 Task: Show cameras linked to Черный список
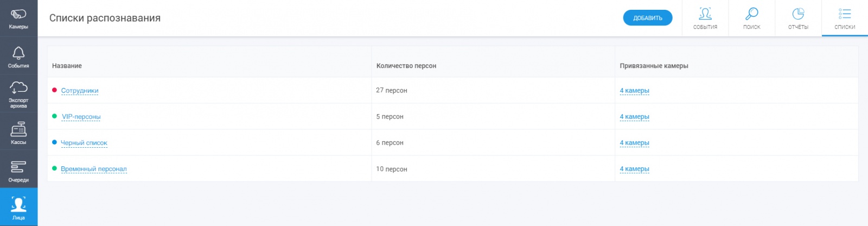[x=634, y=143]
